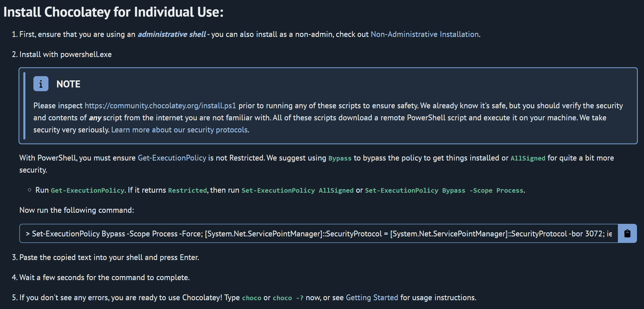Click the green AllSigned code in paragraph

tap(528, 158)
